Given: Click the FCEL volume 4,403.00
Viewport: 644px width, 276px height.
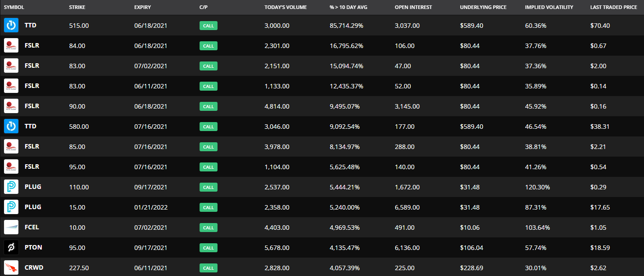Looking at the screenshot, I should pyautogui.click(x=277, y=228).
